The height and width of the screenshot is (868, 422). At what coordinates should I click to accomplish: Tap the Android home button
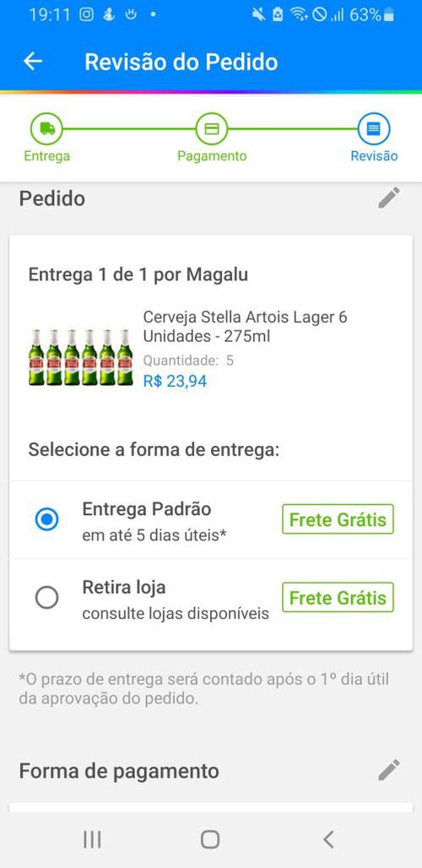(x=210, y=839)
